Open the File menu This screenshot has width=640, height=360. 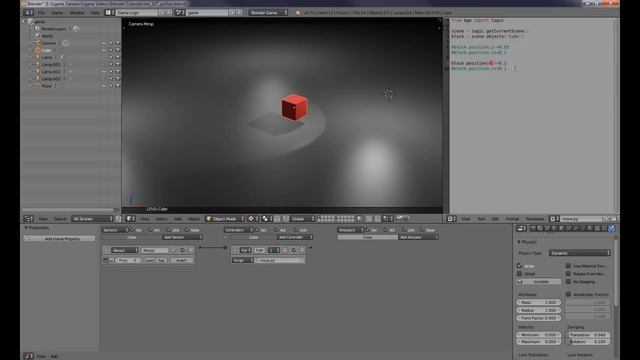point(41,13)
